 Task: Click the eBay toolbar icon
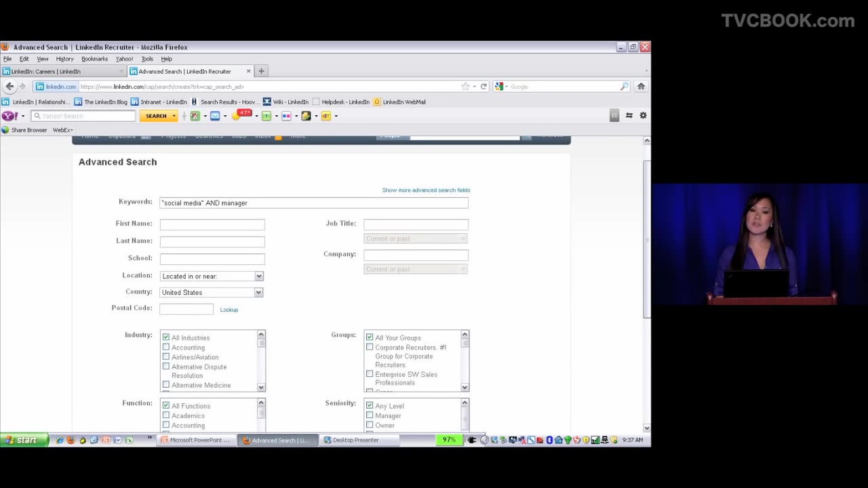(x=326, y=116)
